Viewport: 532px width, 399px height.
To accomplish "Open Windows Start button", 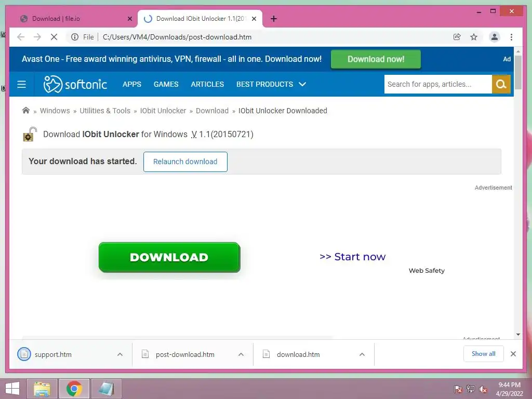I will point(12,389).
